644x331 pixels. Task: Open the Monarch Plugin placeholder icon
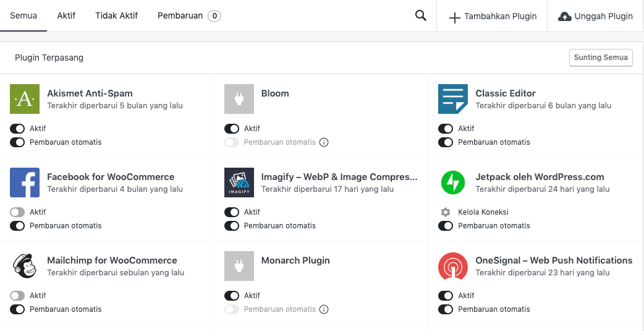click(x=239, y=266)
